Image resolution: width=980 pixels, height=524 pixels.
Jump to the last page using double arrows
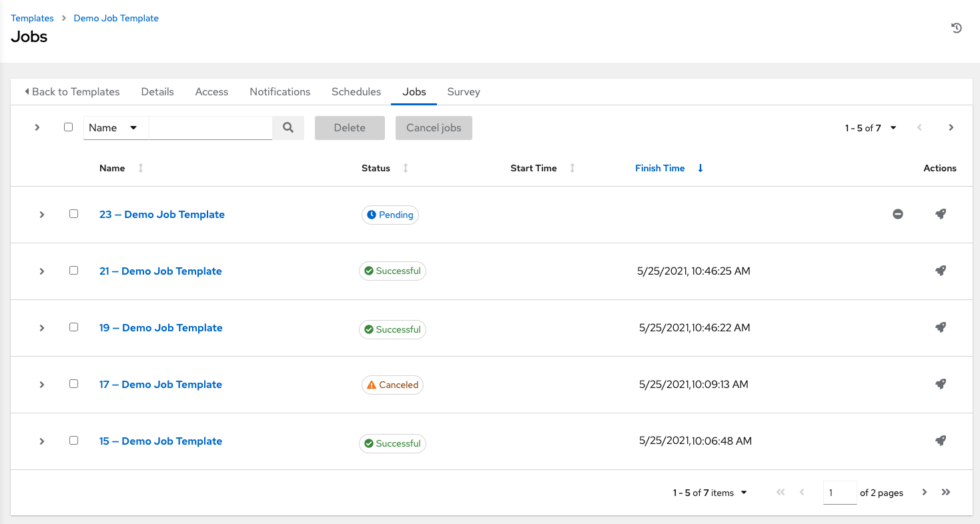(x=945, y=492)
